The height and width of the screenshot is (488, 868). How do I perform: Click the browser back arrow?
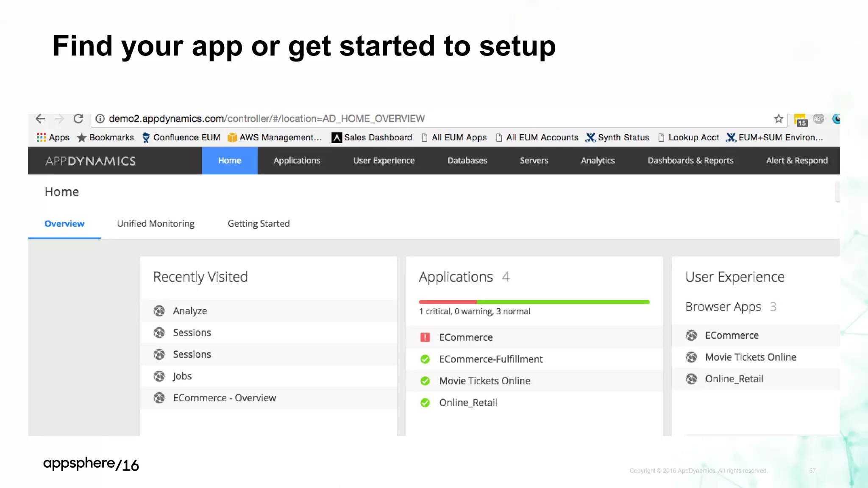pos(40,119)
